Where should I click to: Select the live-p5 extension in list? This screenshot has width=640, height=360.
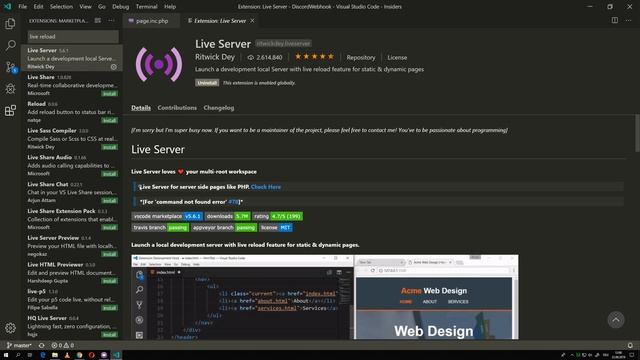(72, 299)
